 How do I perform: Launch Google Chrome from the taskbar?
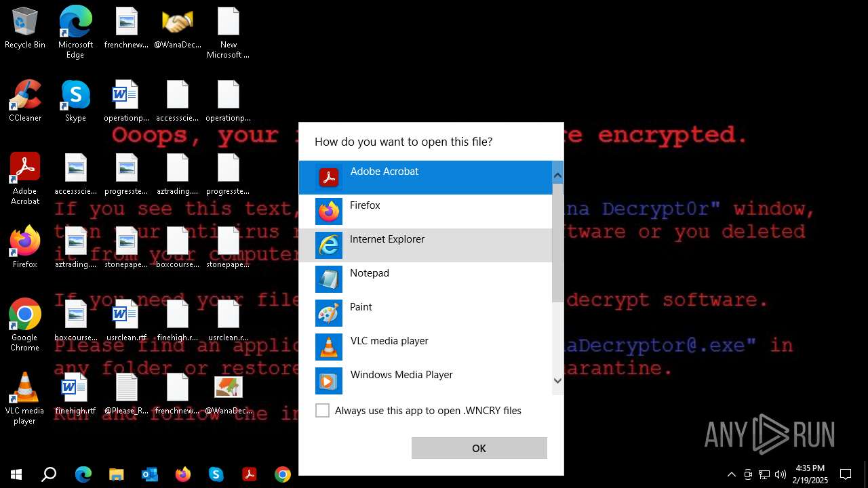pos(282,474)
